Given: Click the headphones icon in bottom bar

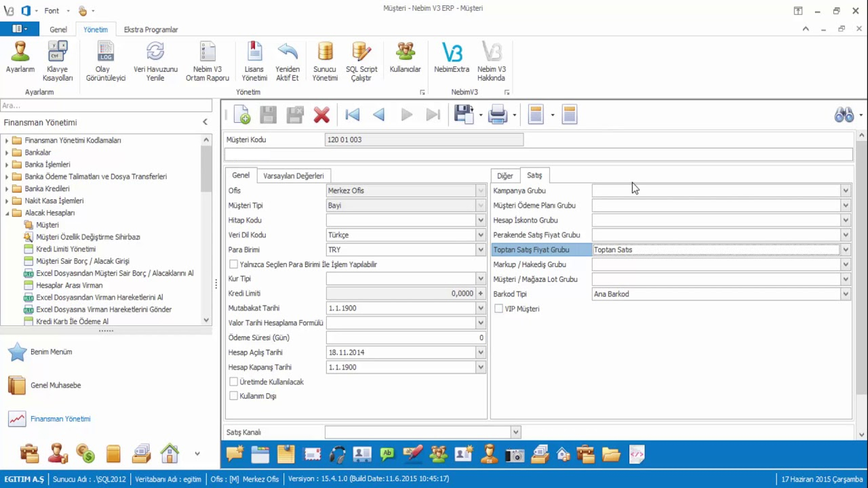Looking at the screenshot, I should pyautogui.click(x=337, y=454).
